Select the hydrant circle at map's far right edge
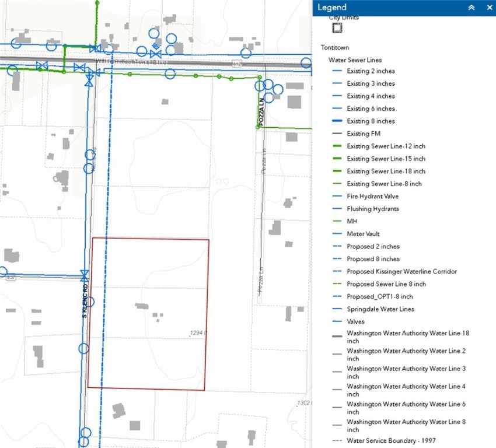The width and height of the screenshot is (496, 448). [x=307, y=61]
